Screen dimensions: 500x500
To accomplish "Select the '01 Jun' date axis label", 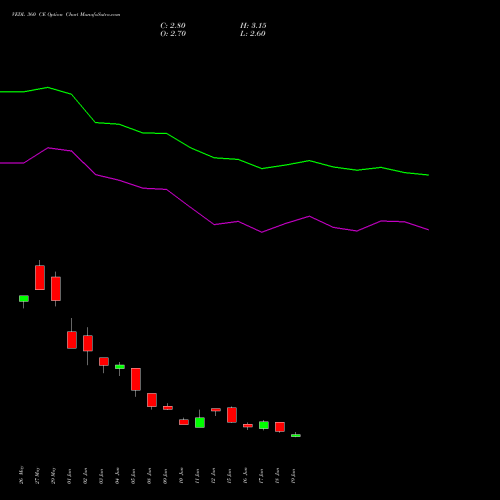I will [x=70, y=476].
